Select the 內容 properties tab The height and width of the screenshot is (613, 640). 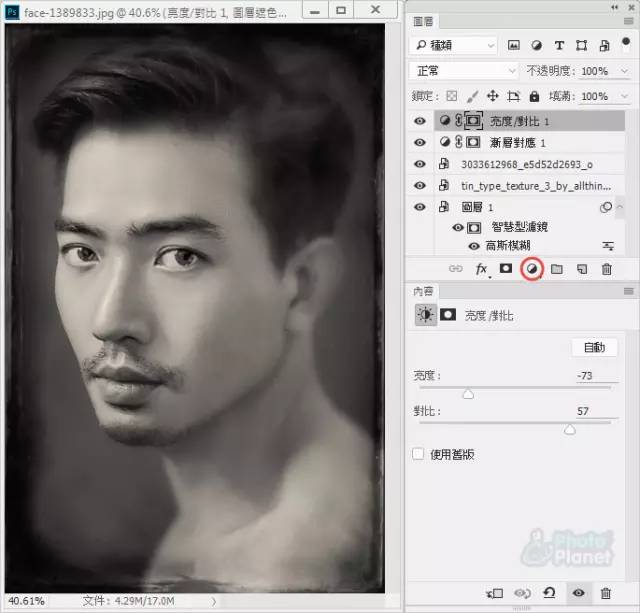(423, 291)
